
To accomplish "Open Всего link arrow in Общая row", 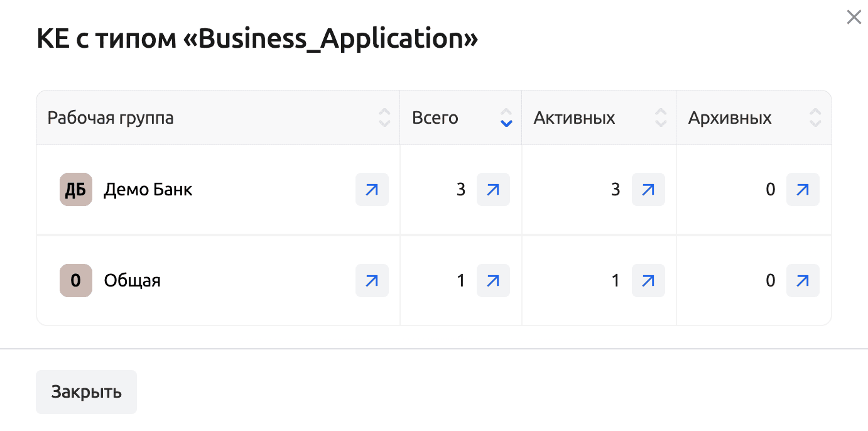I will (493, 280).
